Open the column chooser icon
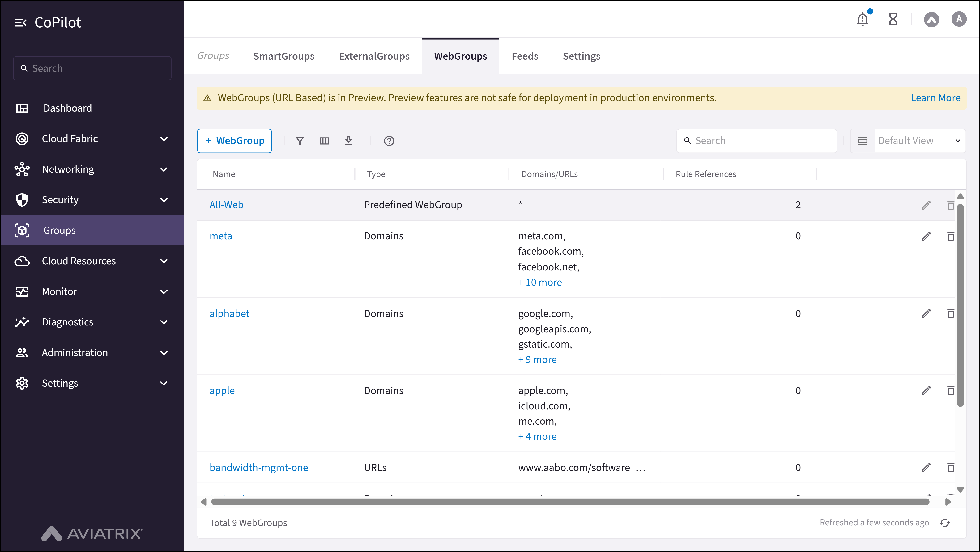 (324, 141)
